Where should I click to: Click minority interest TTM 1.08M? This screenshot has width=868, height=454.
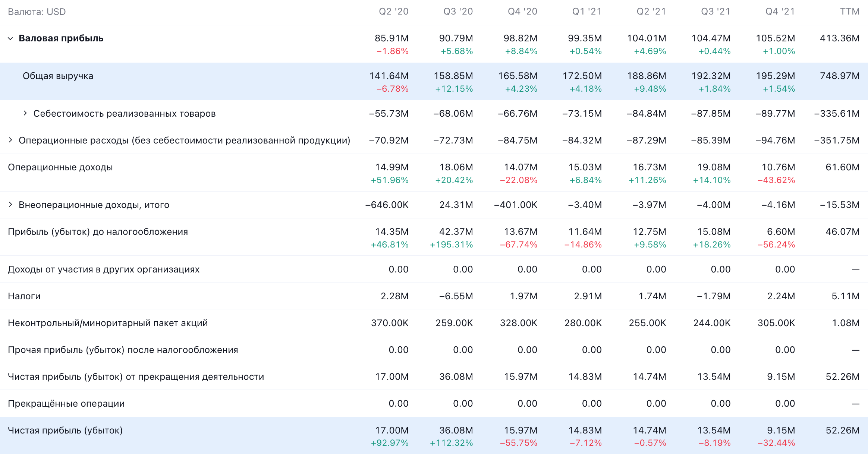846,323
